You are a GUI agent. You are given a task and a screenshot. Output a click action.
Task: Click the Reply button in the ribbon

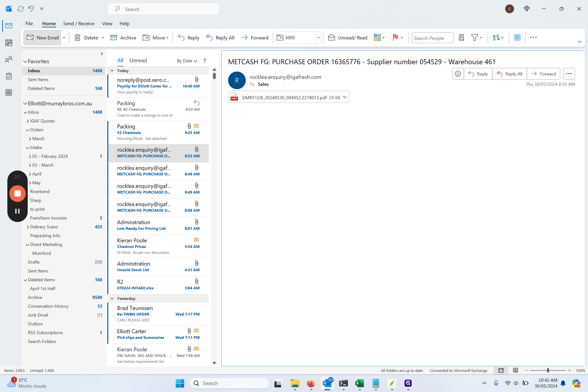[x=188, y=37]
